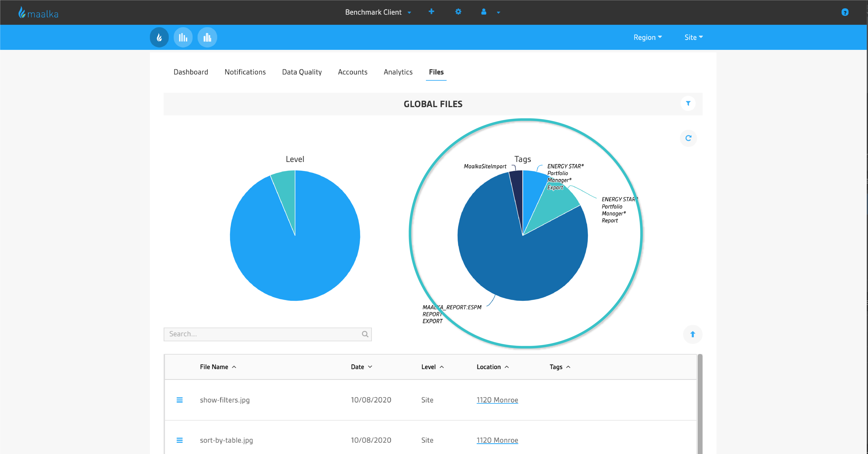This screenshot has width=868, height=454.
Task: Open the help question mark icon
Action: [x=845, y=13]
